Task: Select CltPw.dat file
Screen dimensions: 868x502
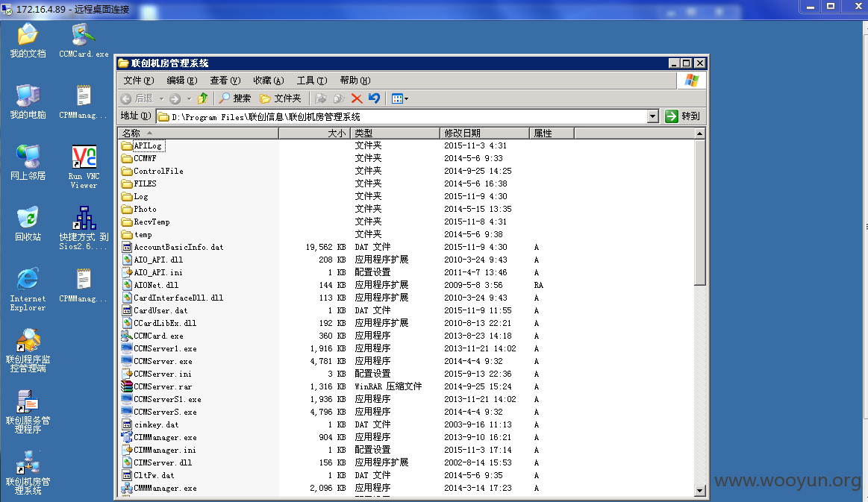Action: click(148, 475)
